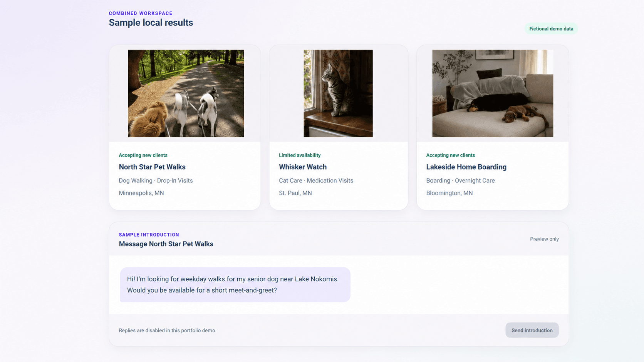Click the Message North Star Pet Walks heading
This screenshot has height=362, width=644.
[166, 244]
